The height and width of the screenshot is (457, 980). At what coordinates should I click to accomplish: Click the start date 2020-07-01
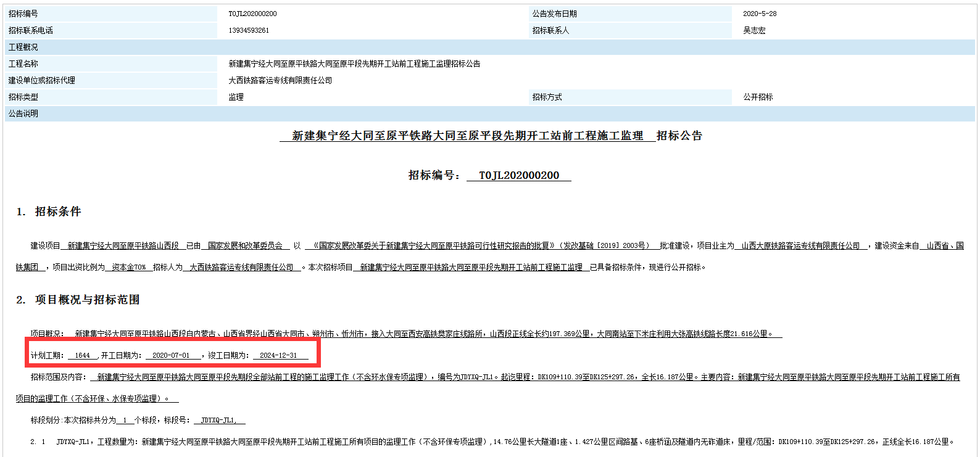171,355
